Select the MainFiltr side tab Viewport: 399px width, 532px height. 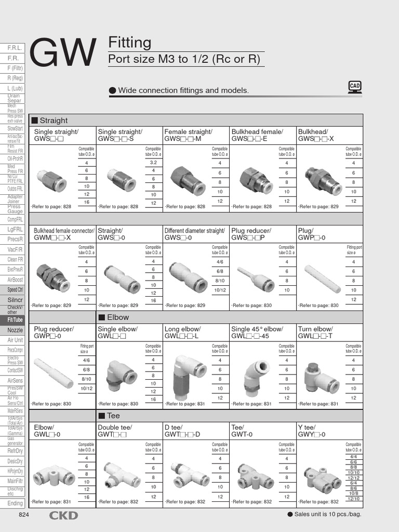coord(12,481)
